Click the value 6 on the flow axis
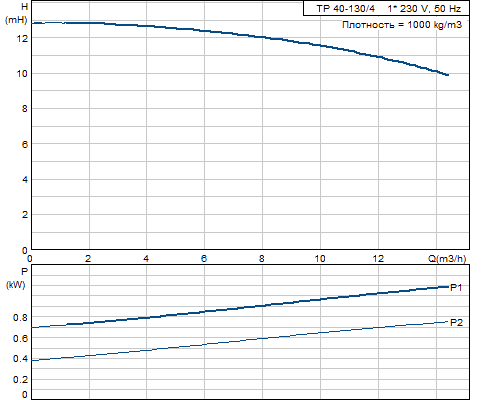 pyautogui.click(x=204, y=259)
